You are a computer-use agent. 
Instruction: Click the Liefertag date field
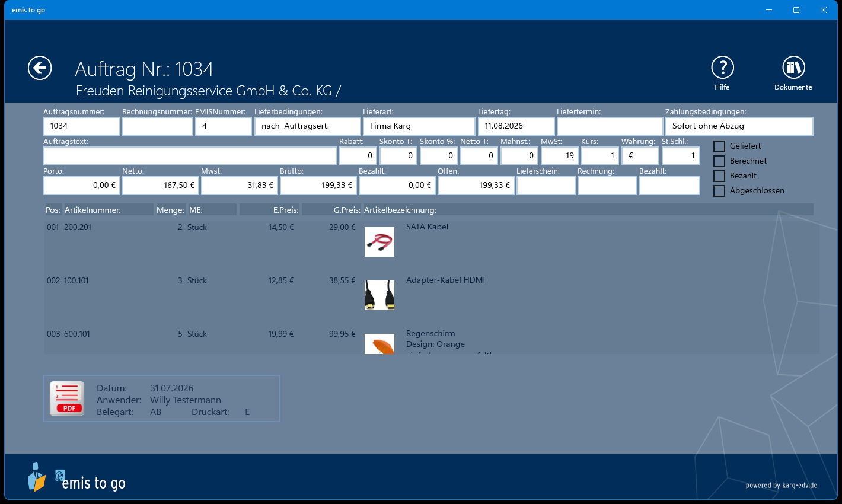516,126
